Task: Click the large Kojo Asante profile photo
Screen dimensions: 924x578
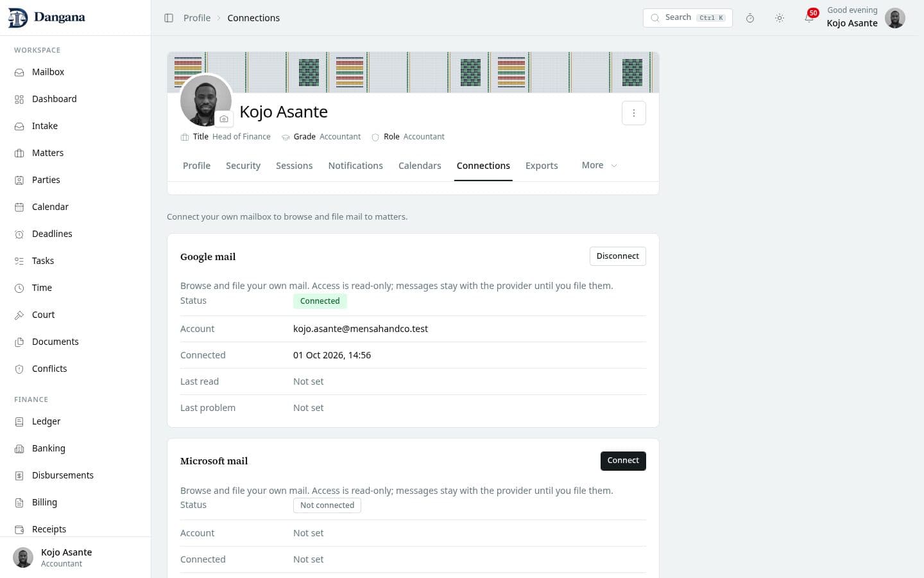Action: (x=205, y=101)
